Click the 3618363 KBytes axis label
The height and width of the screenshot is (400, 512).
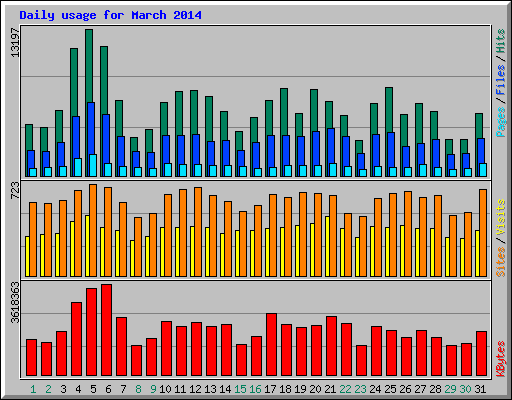click(x=15, y=302)
